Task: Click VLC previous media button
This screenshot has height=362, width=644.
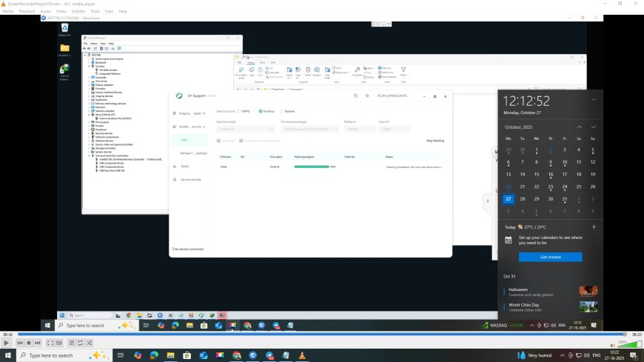Action: [20, 343]
